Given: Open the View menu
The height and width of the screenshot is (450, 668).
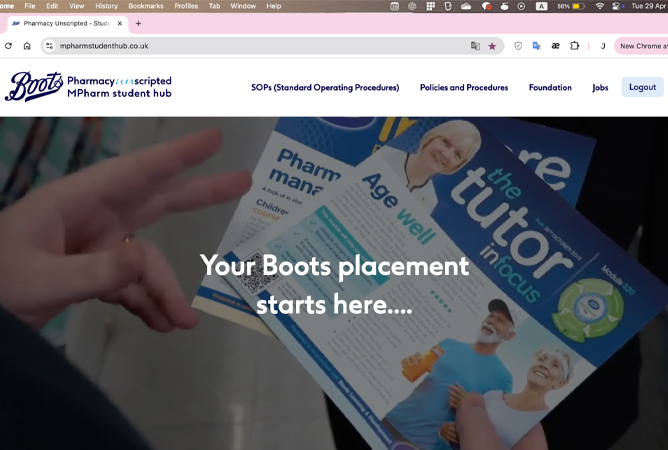Looking at the screenshot, I should point(77,6).
